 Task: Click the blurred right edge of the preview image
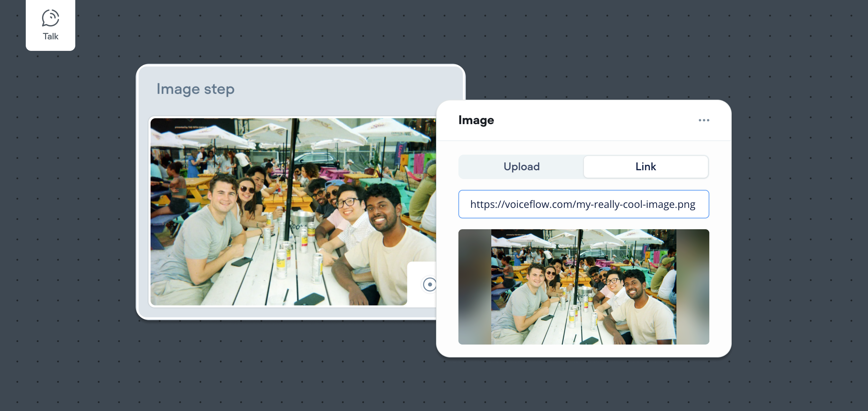[x=692, y=287]
